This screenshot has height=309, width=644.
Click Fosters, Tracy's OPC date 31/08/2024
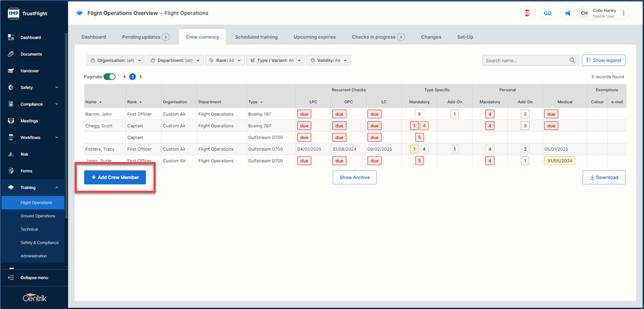tap(346, 150)
